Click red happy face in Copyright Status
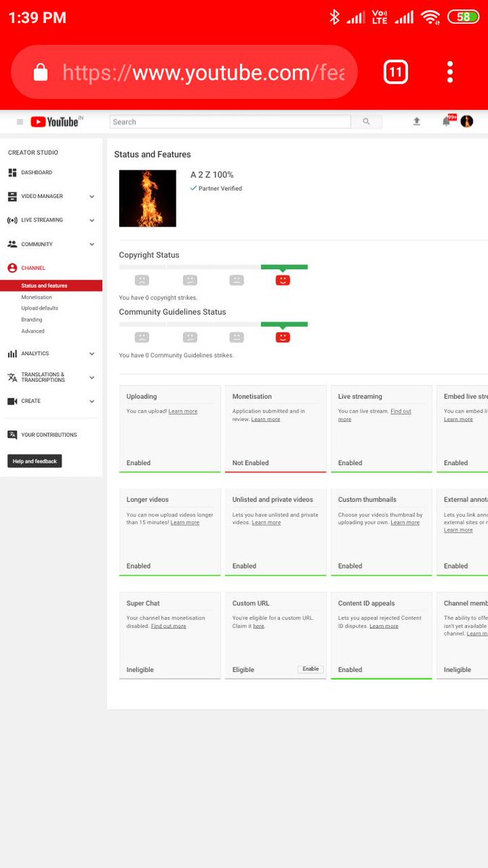The width and height of the screenshot is (488, 868). click(x=283, y=280)
